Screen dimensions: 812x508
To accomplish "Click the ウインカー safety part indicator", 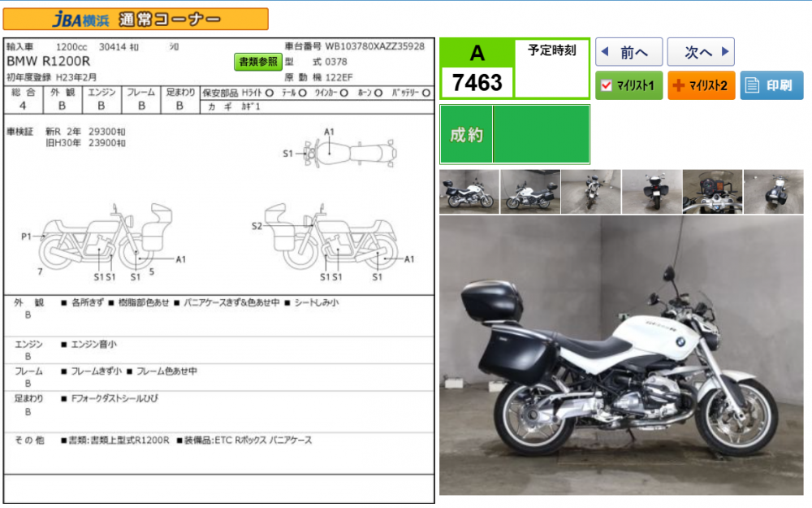I will pyautogui.click(x=331, y=93).
